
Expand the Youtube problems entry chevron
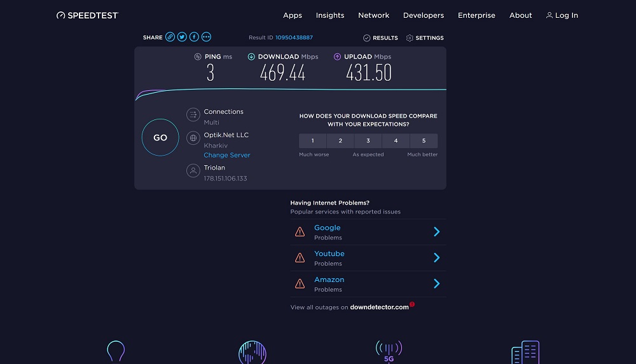437,257
